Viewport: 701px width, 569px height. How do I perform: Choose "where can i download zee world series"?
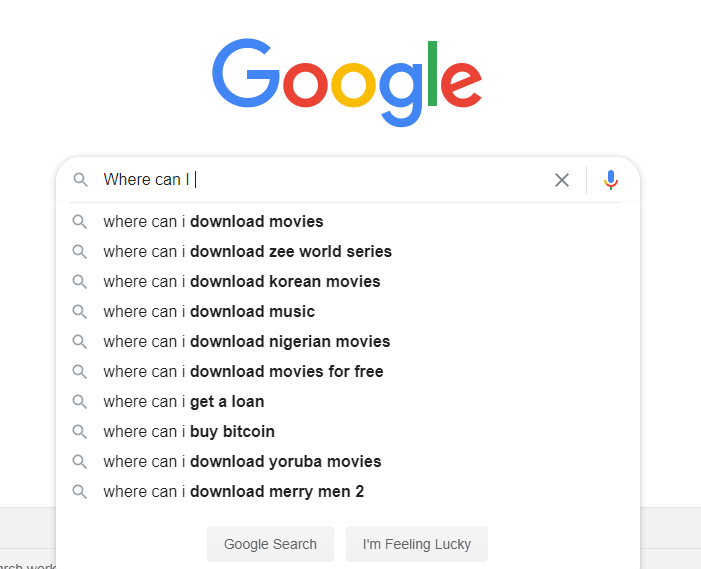tap(247, 252)
